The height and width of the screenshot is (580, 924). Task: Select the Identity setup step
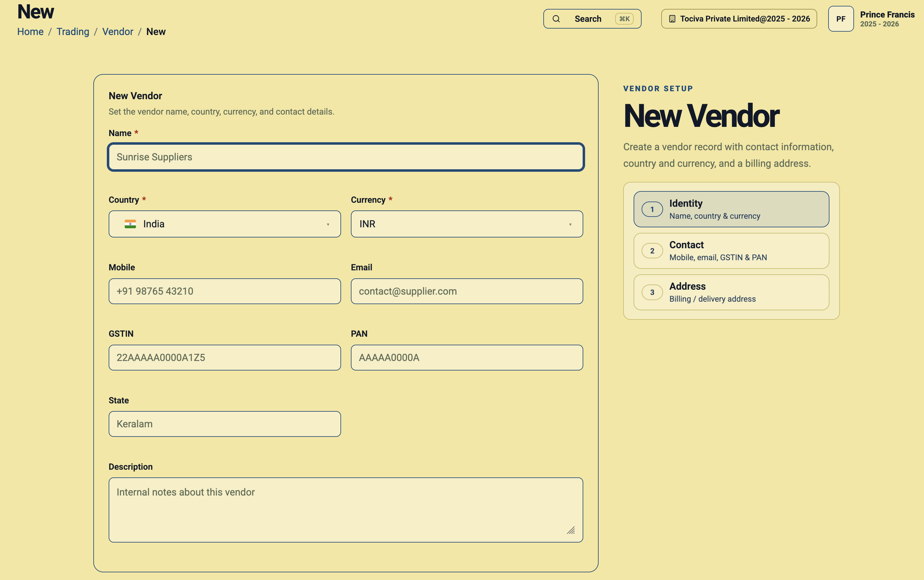(x=731, y=210)
